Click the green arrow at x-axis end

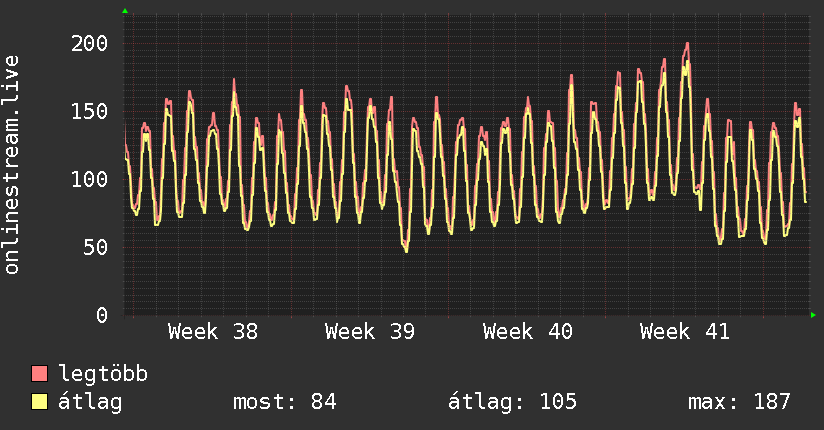click(813, 315)
